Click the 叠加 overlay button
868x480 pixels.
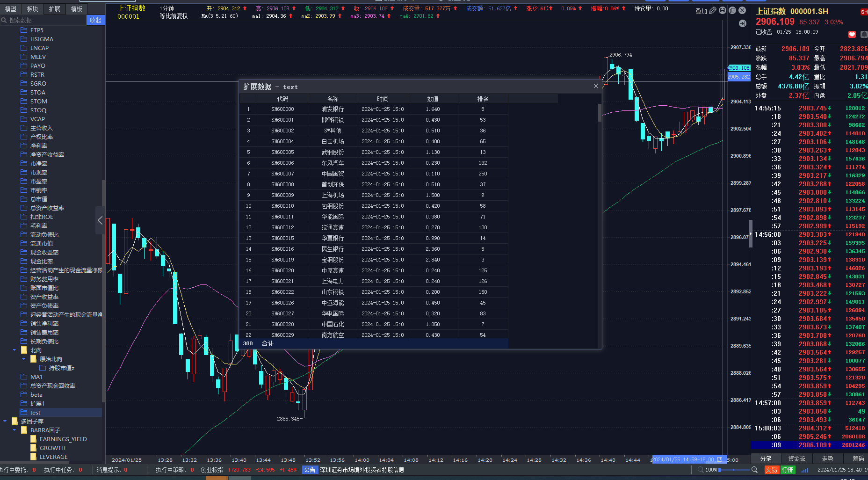701,11
